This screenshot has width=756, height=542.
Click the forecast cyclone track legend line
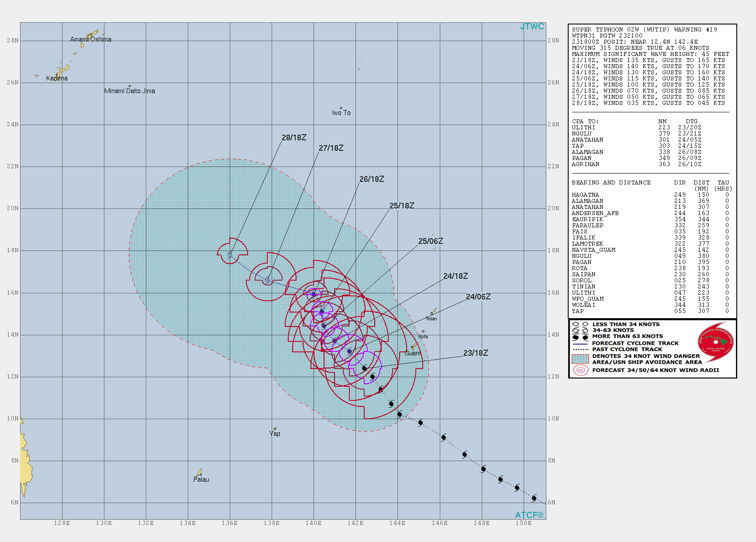[x=580, y=344]
